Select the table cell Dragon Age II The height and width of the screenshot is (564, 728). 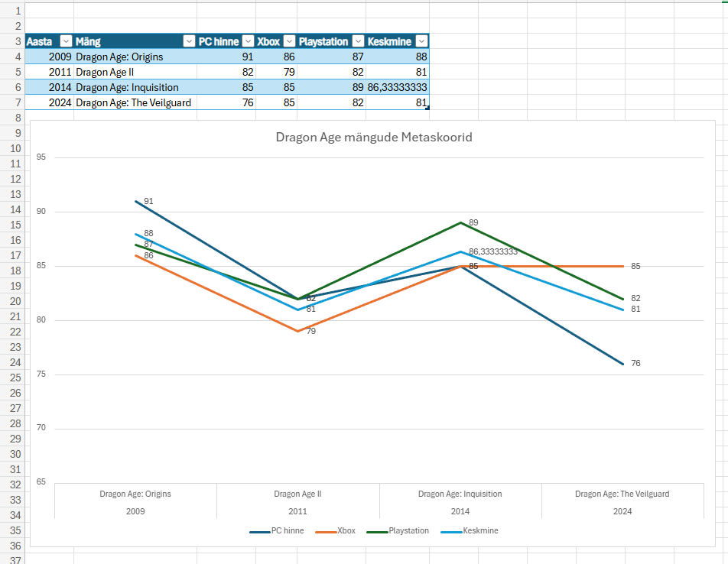(135, 72)
